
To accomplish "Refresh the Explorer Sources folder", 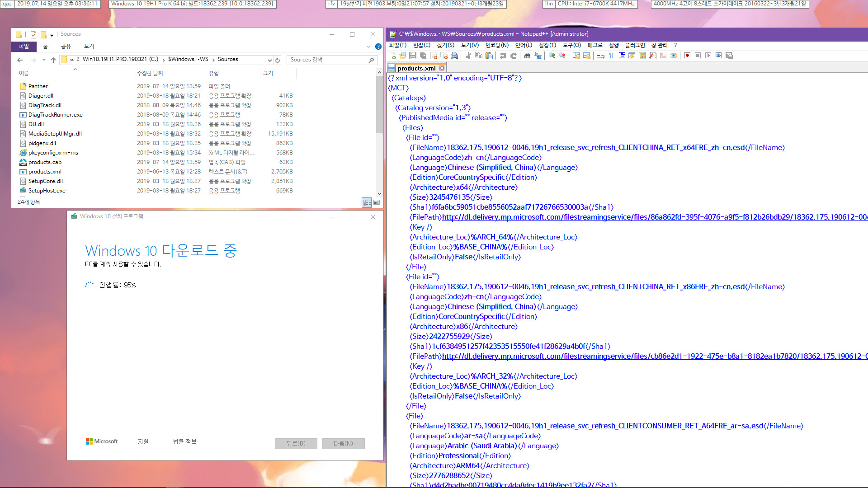I will tap(278, 60).
